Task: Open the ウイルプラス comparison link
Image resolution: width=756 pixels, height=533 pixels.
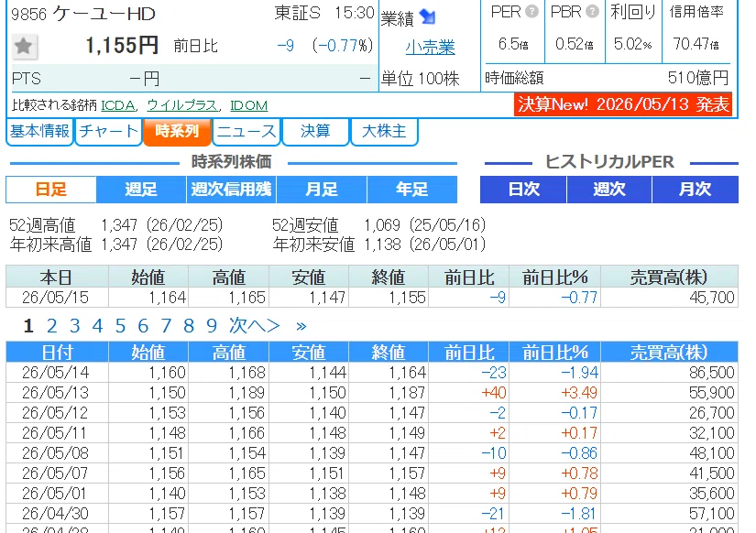Action: point(181,105)
